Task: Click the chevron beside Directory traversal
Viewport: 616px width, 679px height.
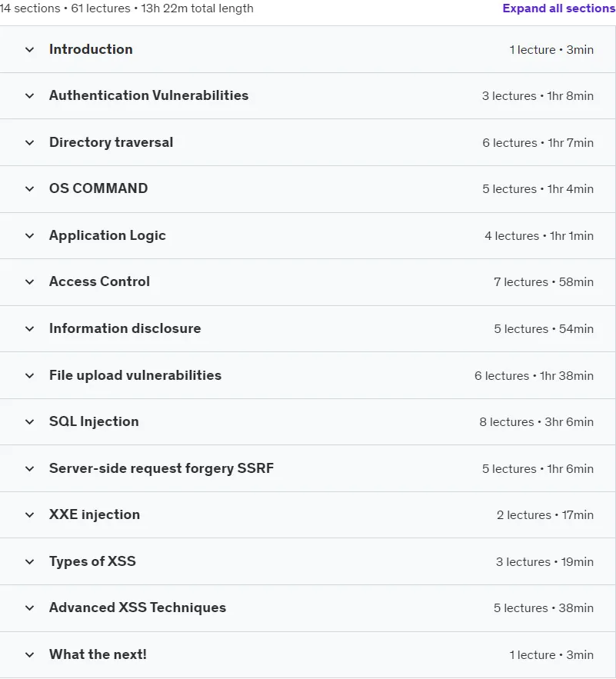Action: (x=29, y=142)
